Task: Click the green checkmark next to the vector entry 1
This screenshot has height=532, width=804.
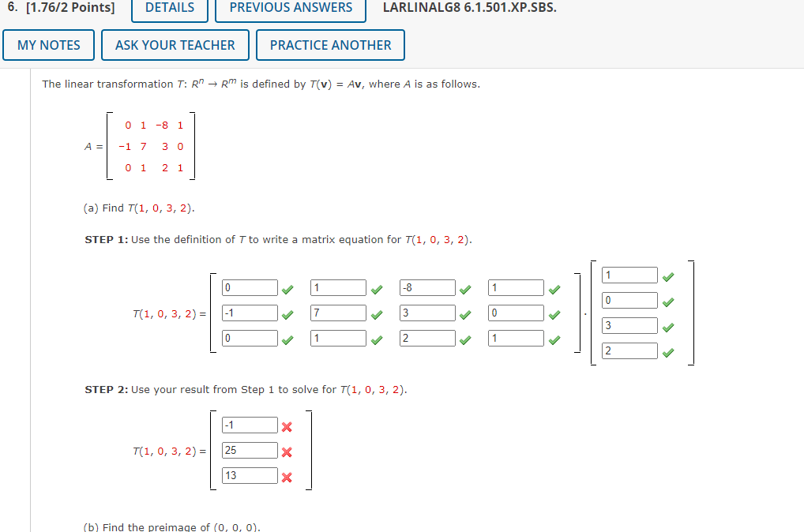Action: (x=670, y=276)
